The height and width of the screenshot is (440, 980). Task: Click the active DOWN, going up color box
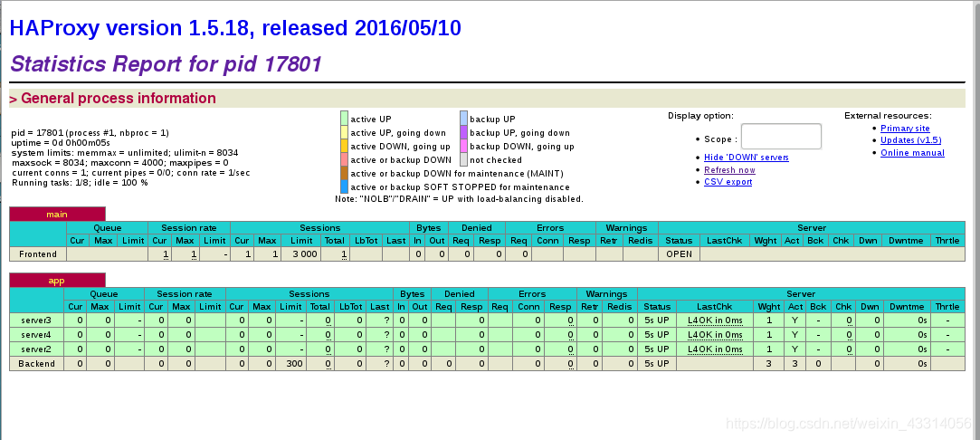pos(345,146)
